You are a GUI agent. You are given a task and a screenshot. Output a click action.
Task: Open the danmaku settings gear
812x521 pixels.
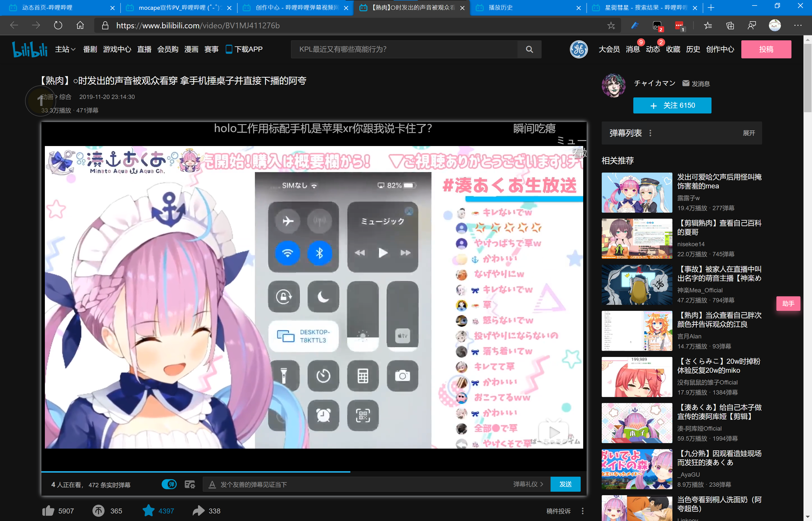pyautogui.click(x=190, y=484)
